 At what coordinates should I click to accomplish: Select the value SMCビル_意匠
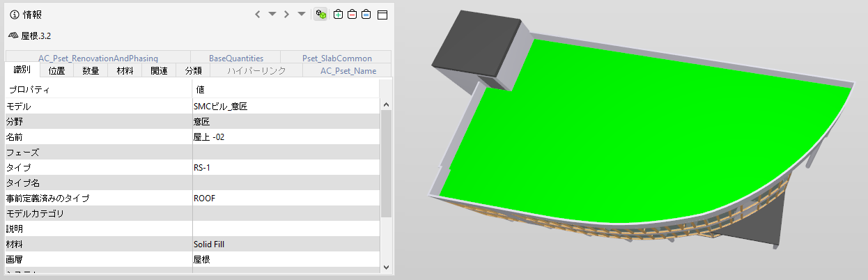220,107
